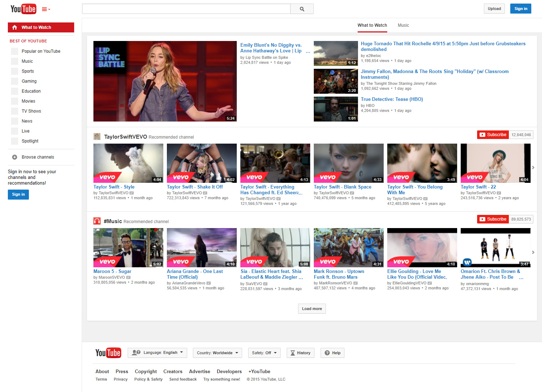Open the TaylorSwiftVEVO channel avatar icon
Screen dimensions: 542x392
pos(97,136)
